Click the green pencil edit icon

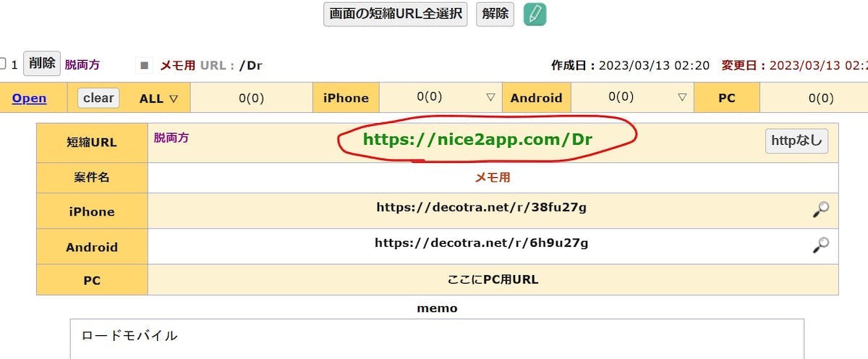click(535, 14)
